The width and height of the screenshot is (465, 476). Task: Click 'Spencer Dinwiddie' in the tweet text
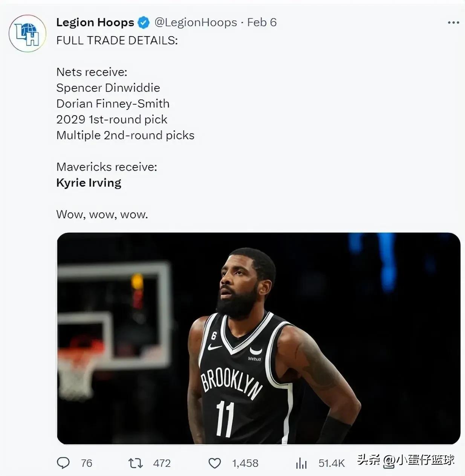(x=108, y=88)
